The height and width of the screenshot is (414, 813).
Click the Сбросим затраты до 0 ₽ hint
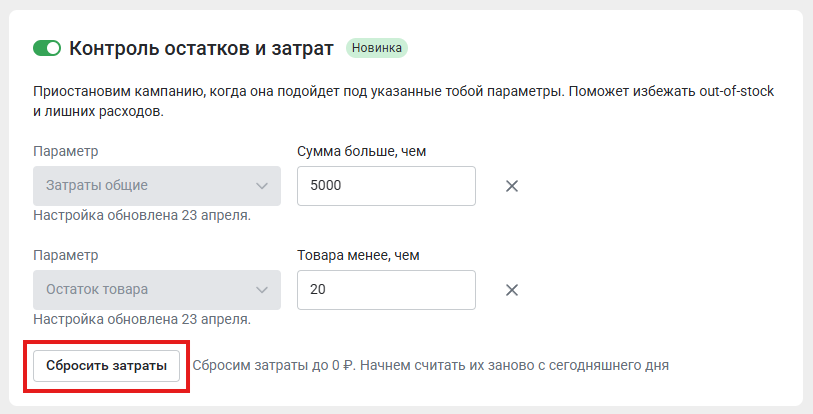(x=431, y=366)
